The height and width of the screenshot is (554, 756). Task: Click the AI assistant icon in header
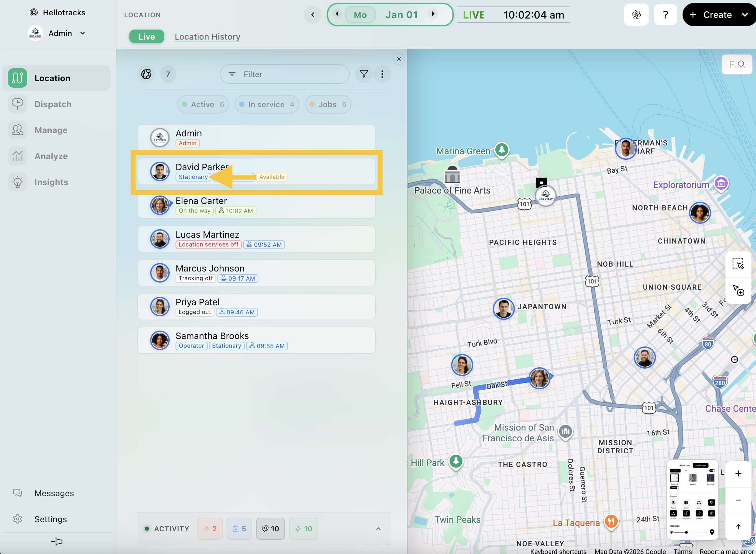[x=636, y=15]
